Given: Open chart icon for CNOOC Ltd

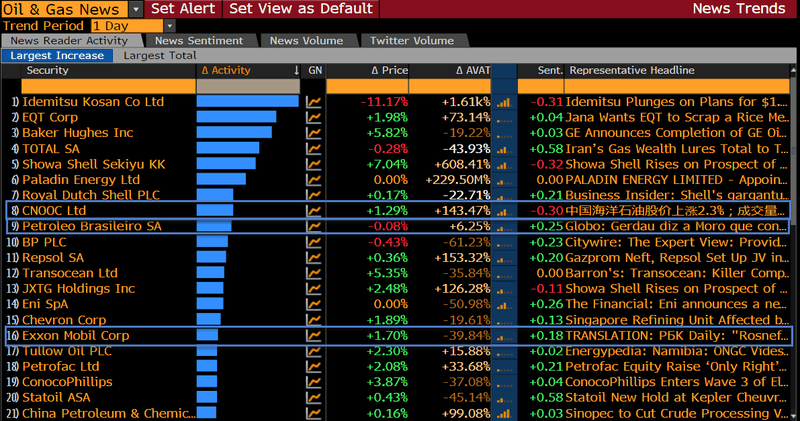Looking at the screenshot, I should 313,211.
